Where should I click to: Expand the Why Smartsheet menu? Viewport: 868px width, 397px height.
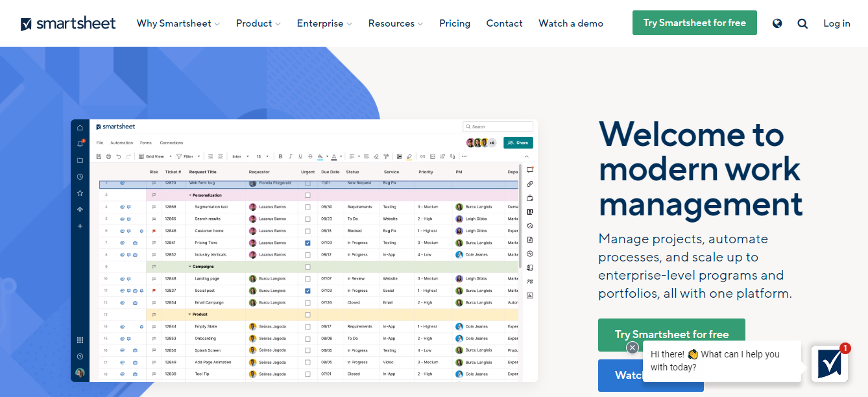pyautogui.click(x=178, y=23)
